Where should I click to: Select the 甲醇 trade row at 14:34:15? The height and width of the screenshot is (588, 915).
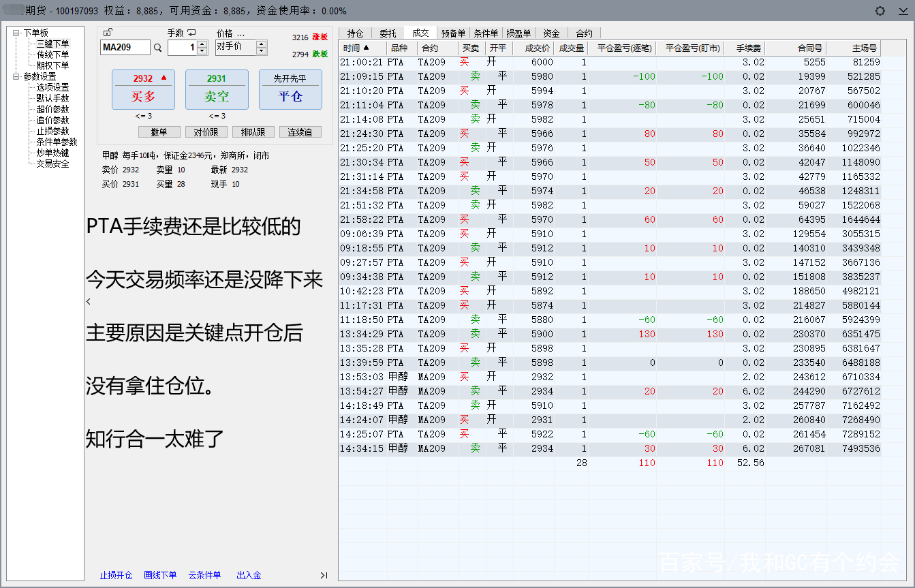(x=610, y=448)
